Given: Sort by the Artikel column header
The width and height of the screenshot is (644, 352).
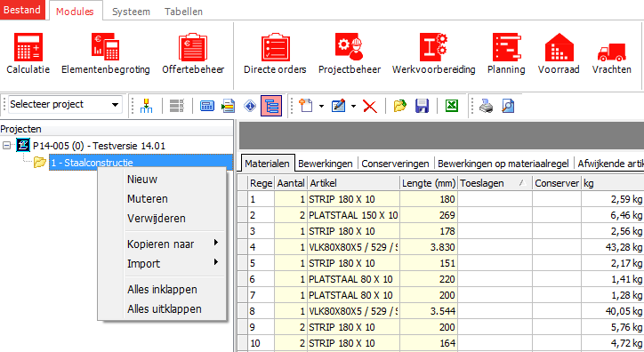Looking at the screenshot, I should pos(353,183).
